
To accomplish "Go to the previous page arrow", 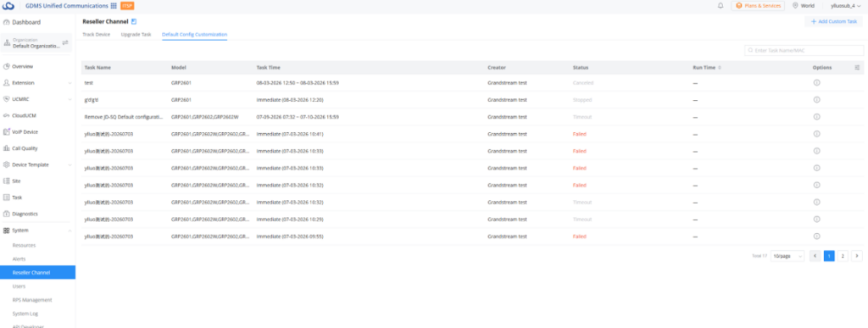I will (x=815, y=256).
